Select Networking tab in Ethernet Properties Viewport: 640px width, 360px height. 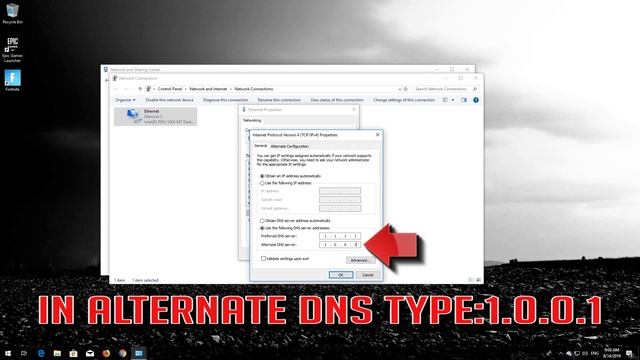pyautogui.click(x=252, y=120)
